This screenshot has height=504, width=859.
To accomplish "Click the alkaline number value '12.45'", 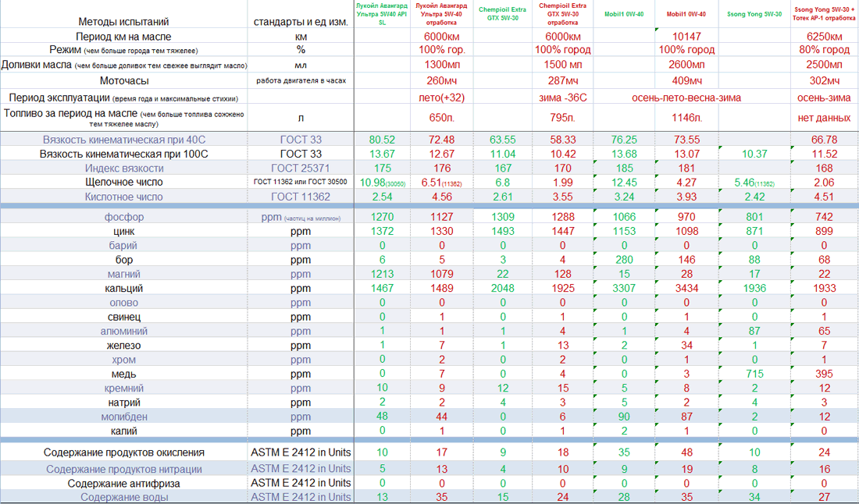I will (624, 183).
